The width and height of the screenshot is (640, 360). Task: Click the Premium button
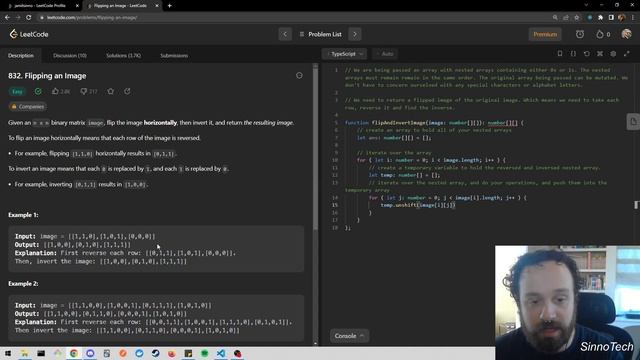click(x=545, y=34)
